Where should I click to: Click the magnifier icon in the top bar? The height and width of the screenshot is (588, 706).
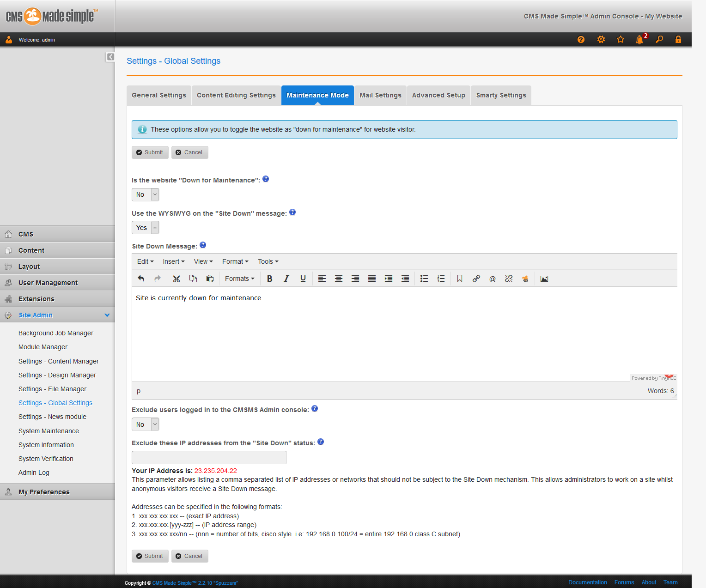tap(659, 39)
